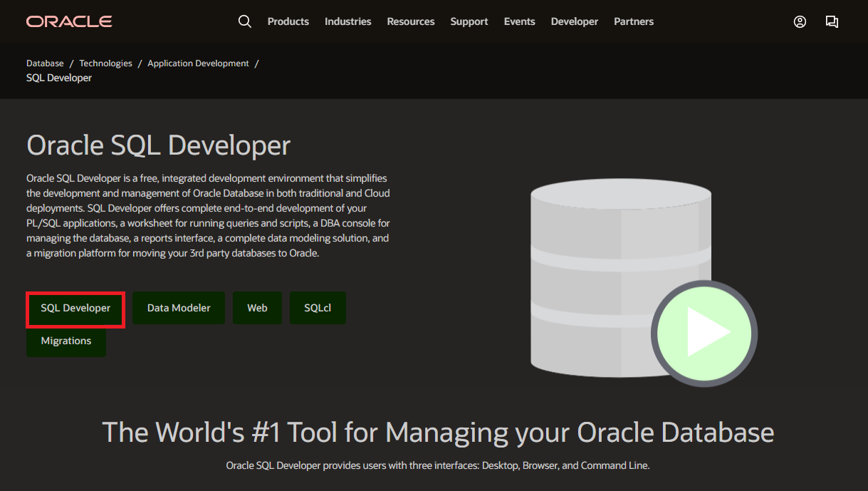Click the SQLcl button
This screenshot has height=491, width=868.
coord(318,308)
